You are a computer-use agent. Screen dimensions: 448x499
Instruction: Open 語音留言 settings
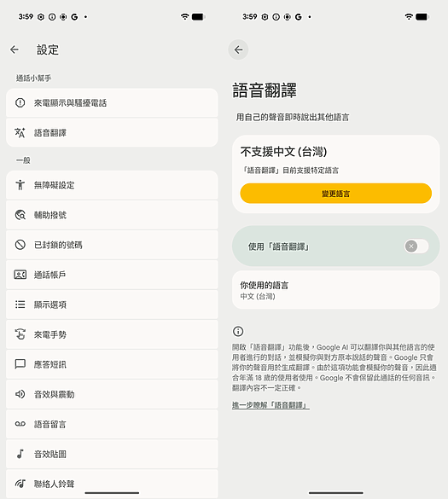(x=112, y=424)
